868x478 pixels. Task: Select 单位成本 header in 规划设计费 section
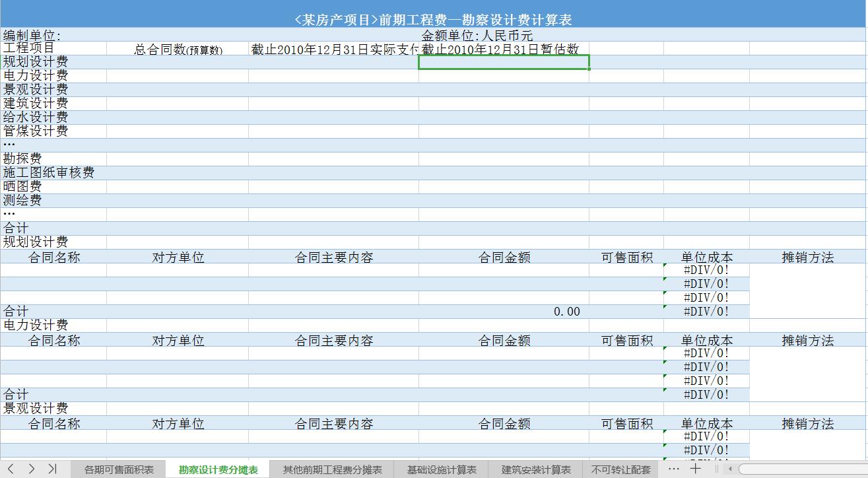[706, 257]
